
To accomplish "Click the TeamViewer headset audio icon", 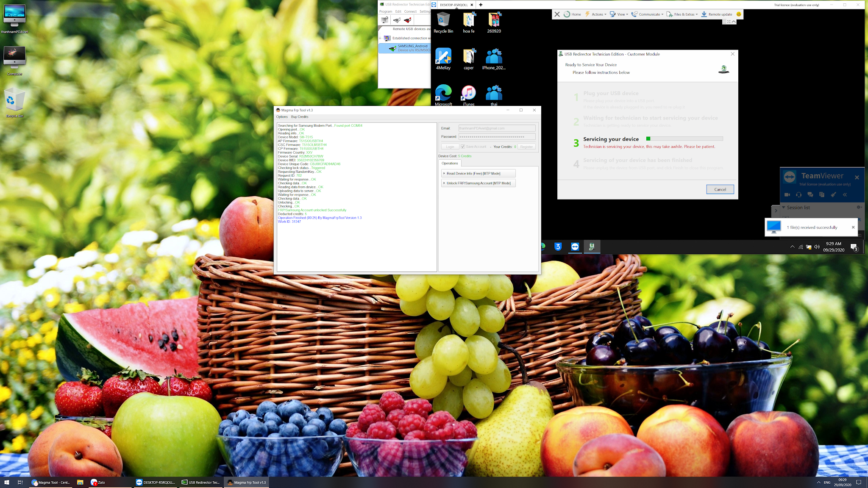I will pos(798,194).
